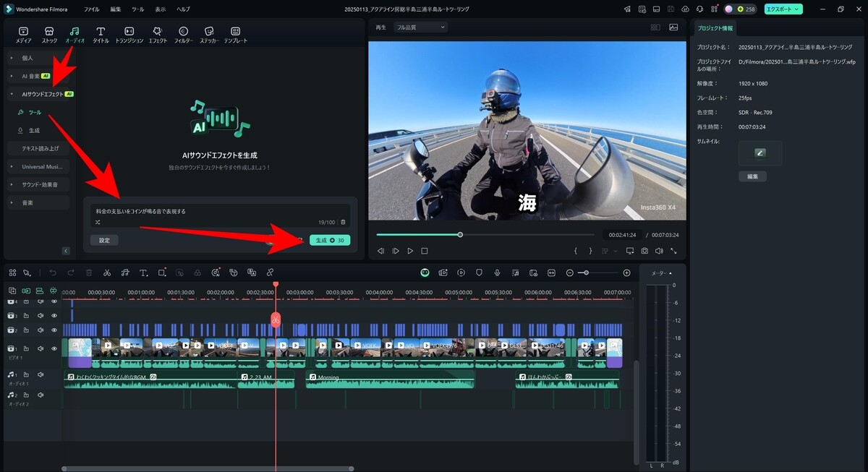868x472 pixels.
Task: Click the preview playback progress bar
Action: pos(485,235)
